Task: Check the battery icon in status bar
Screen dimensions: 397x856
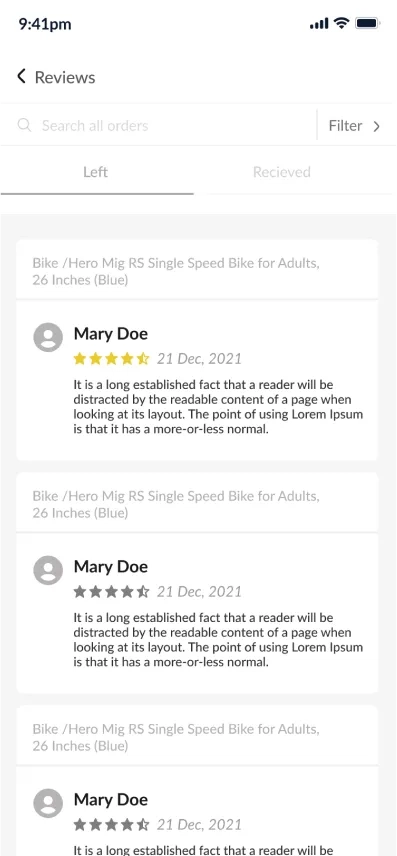Action: coord(367,23)
